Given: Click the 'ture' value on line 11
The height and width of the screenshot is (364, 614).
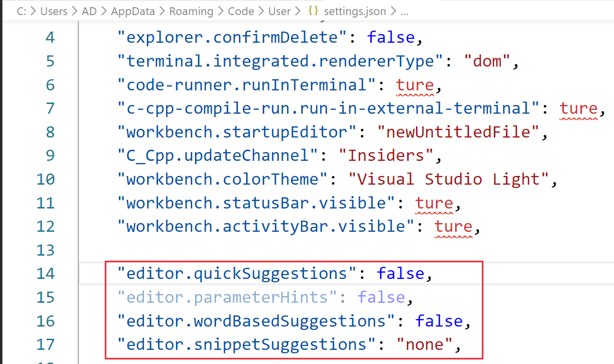Looking at the screenshot, I should (434, 203).
